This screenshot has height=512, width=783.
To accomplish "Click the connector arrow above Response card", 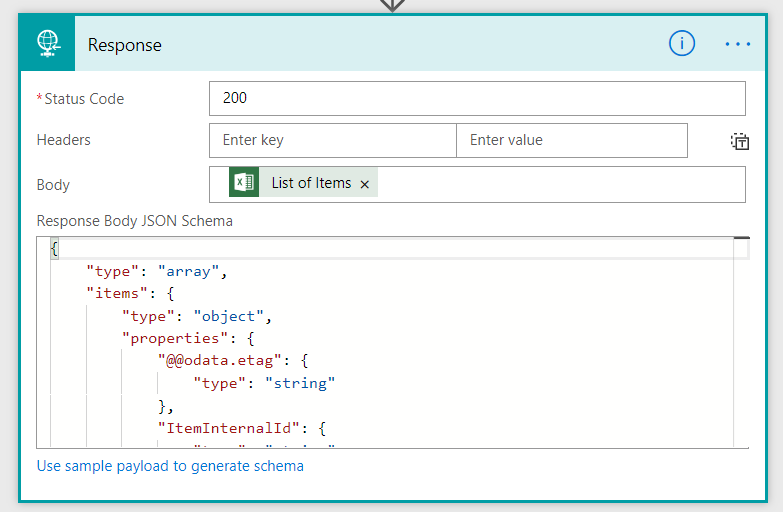I will pyautogui.click(x=392, y=5).
